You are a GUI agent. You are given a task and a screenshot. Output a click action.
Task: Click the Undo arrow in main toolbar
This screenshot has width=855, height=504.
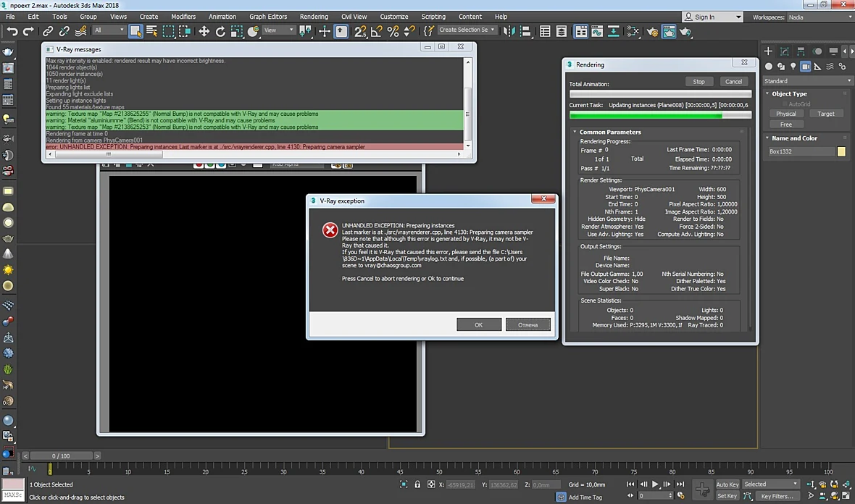[x=12, y=32]
